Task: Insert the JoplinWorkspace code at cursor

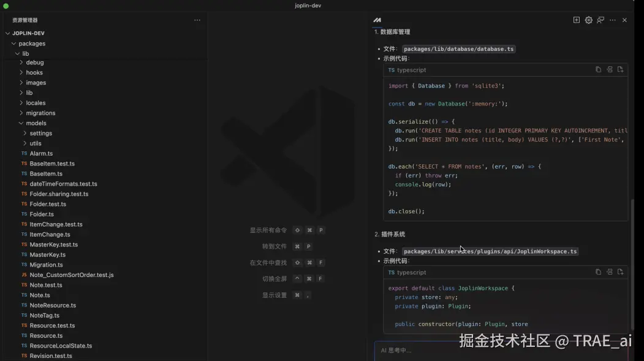Action: click(x=610, y=272)
